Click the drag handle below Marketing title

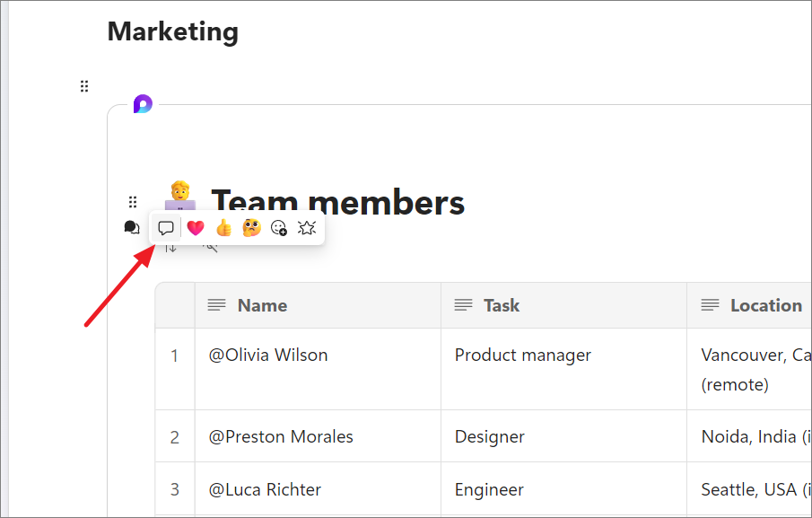click(84, 86)
